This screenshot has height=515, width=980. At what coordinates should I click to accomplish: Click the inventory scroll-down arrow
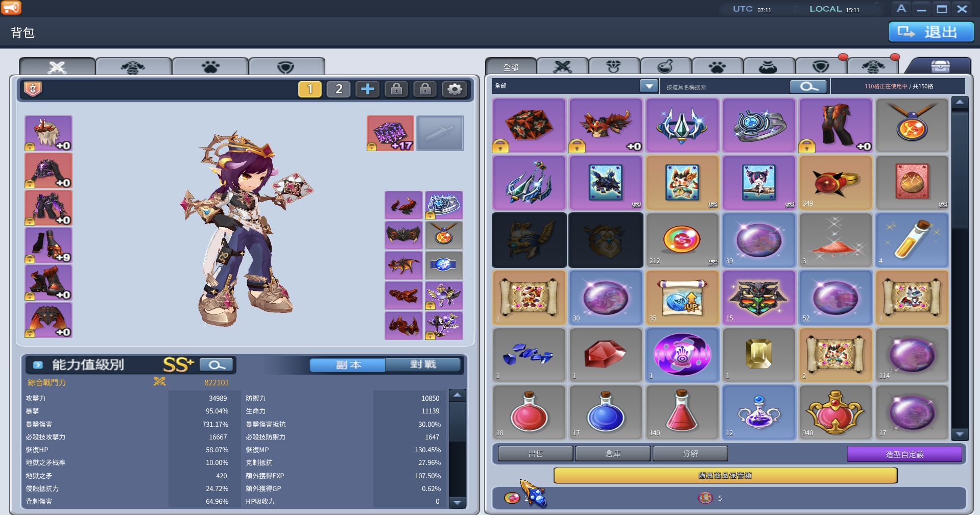(x=960, y=434)
